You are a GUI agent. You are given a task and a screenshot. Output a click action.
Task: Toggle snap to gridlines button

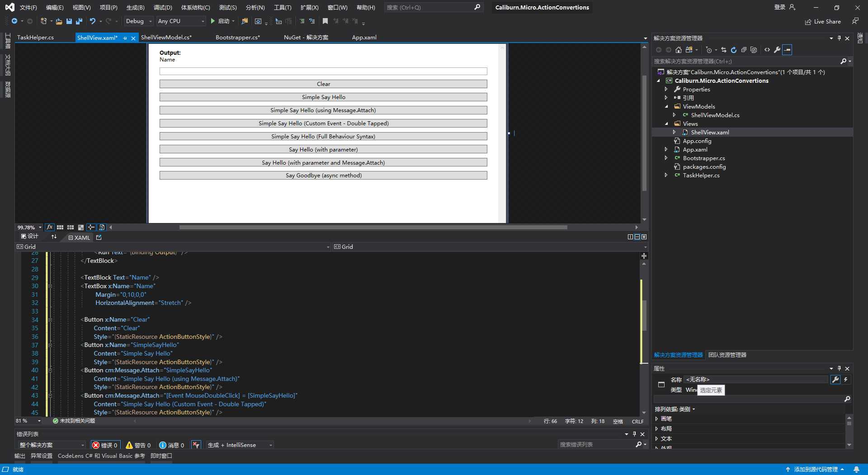click(x=71, y=227)
